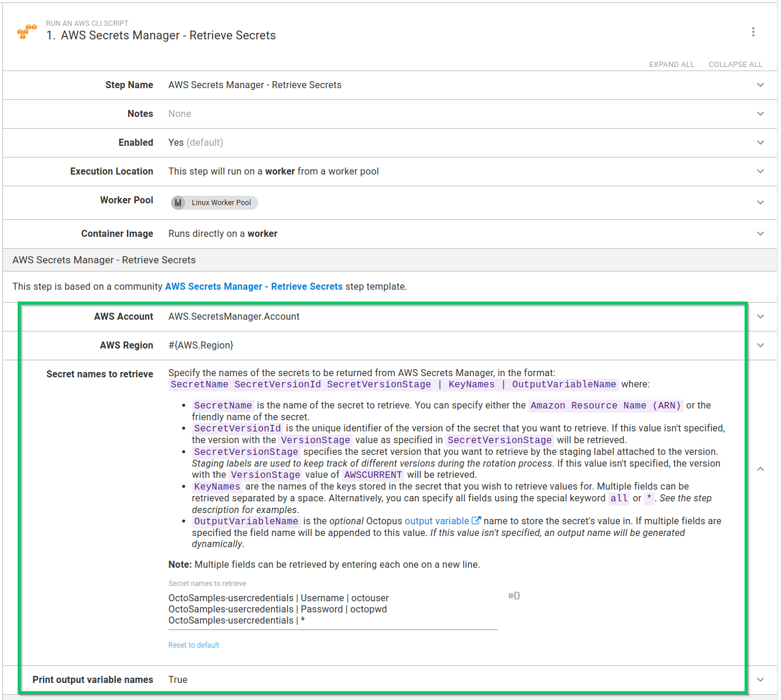This screenshot has width=781, height=700.
Task: Expand the Execution Location section
Action: tap(760, 171)
